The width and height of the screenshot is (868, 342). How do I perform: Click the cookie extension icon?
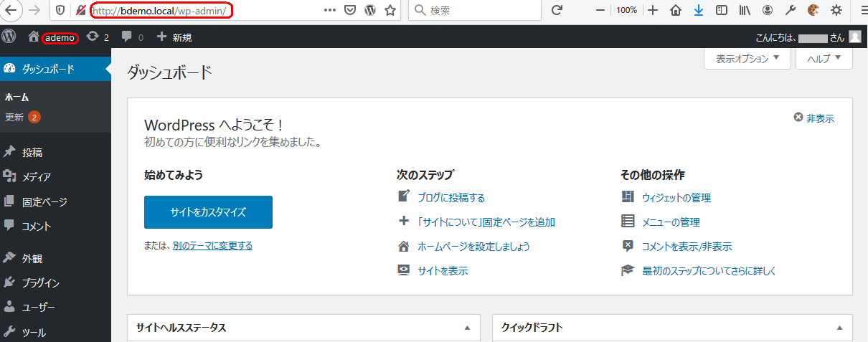(x=813, y=11)
